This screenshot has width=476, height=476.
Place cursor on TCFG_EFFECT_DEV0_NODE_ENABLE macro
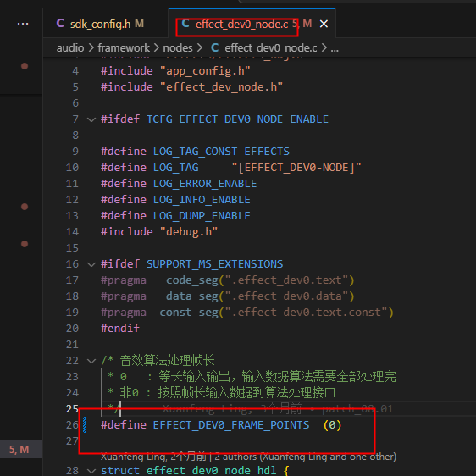pyautogui.click(x=237, y=119)
